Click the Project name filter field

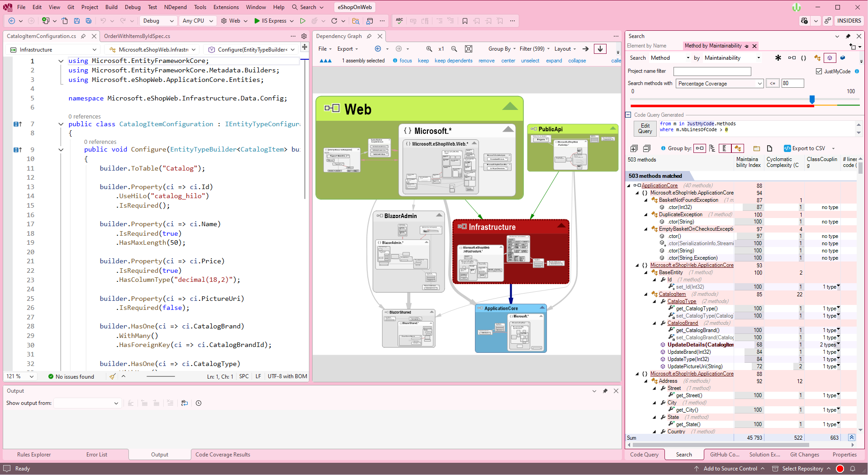click(x=712, y=71)
